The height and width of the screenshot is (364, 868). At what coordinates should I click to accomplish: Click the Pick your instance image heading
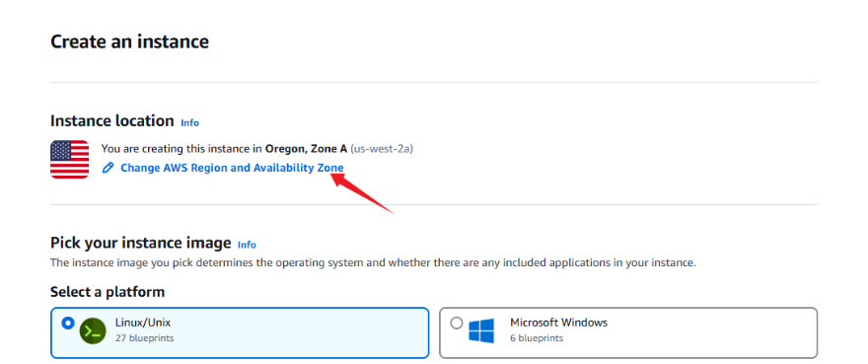141,243
